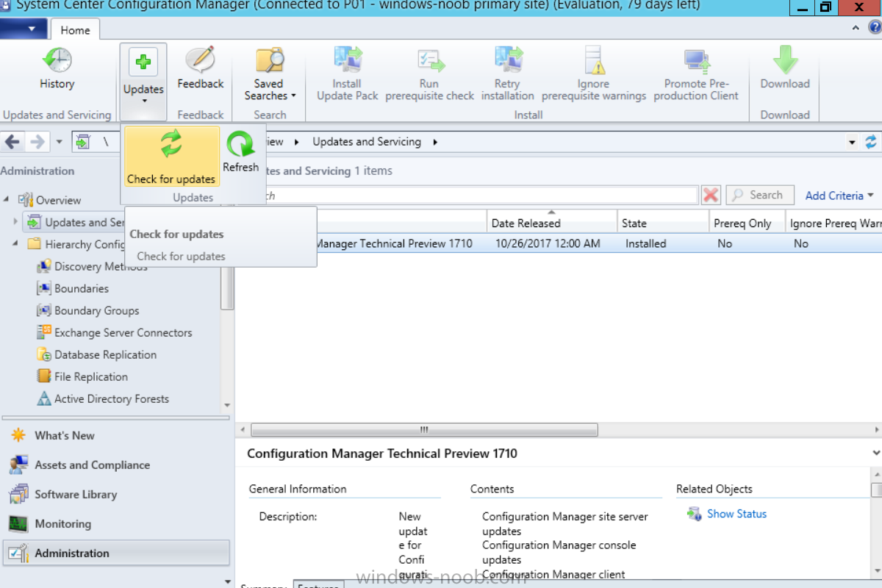Select the Technical Preview 1710 update row
This screenshot has height=588, width=882.
[559, 243]
